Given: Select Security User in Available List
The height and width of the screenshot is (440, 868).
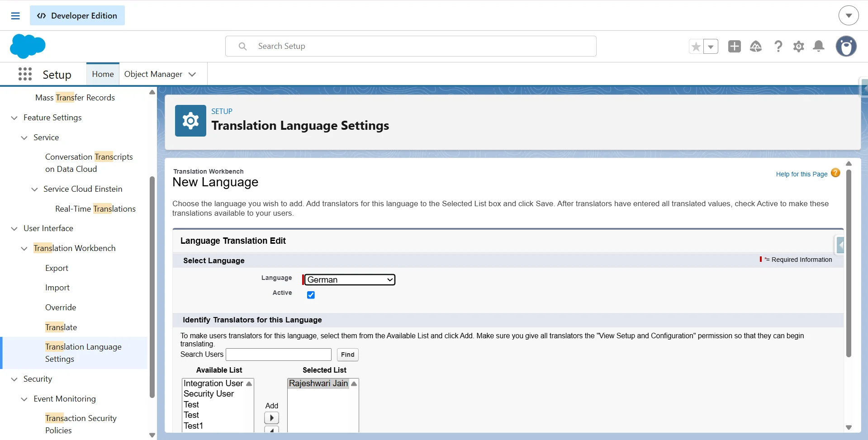Looking at the screenshot, I should [209, 394].
